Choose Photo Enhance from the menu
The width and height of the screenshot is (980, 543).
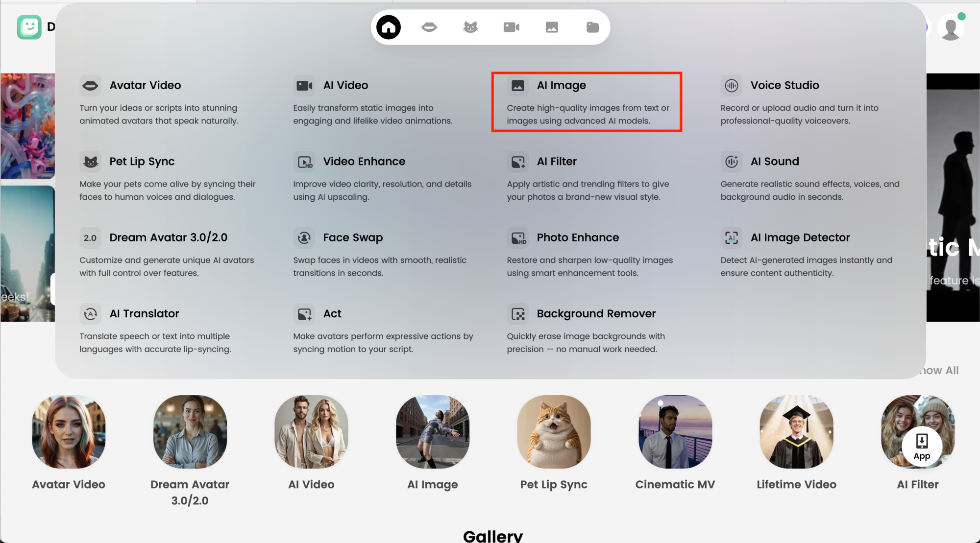(578, 237)
